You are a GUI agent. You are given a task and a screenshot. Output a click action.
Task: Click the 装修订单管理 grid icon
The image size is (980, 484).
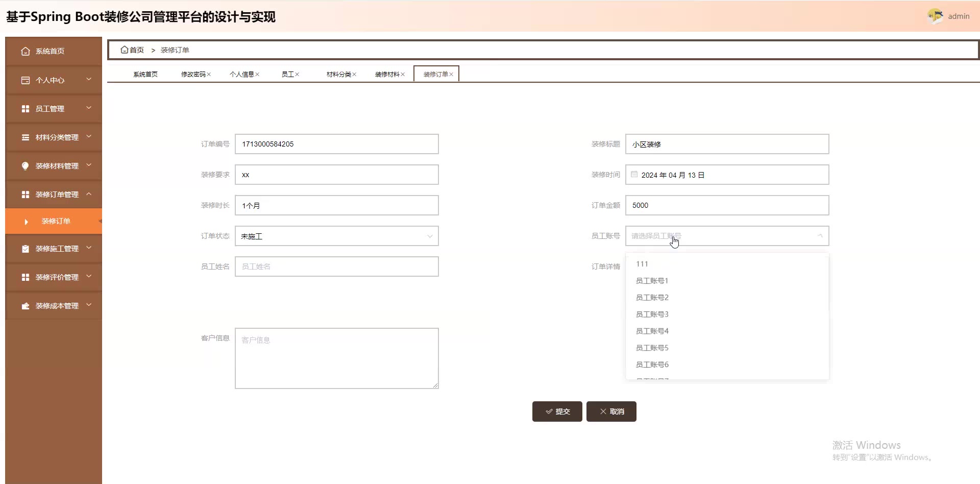26,195
